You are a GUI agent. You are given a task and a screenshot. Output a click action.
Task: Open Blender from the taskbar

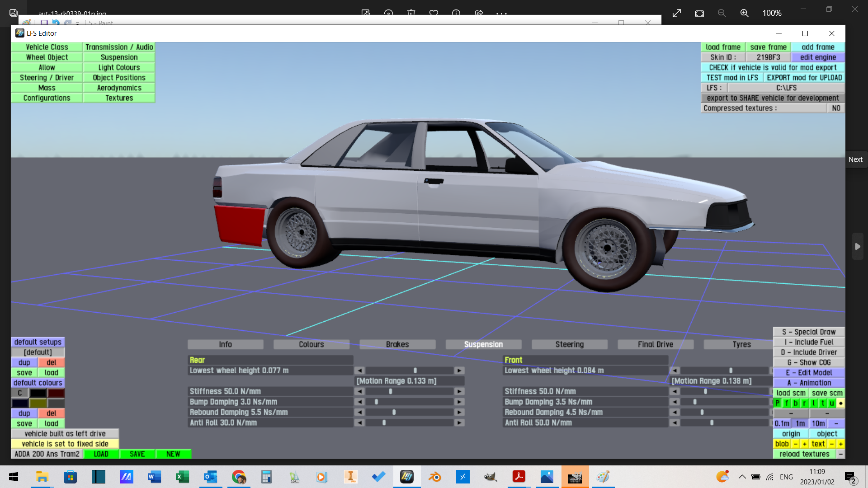[434, 477]
